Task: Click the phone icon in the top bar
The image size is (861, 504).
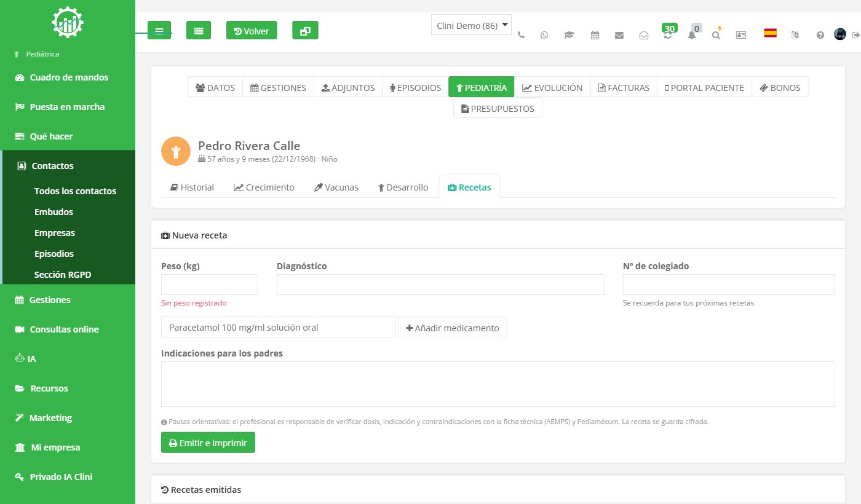Action: (522, 35)
